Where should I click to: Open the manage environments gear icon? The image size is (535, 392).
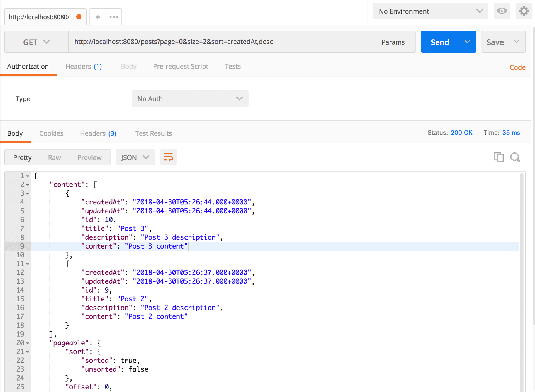pos(524,11)
